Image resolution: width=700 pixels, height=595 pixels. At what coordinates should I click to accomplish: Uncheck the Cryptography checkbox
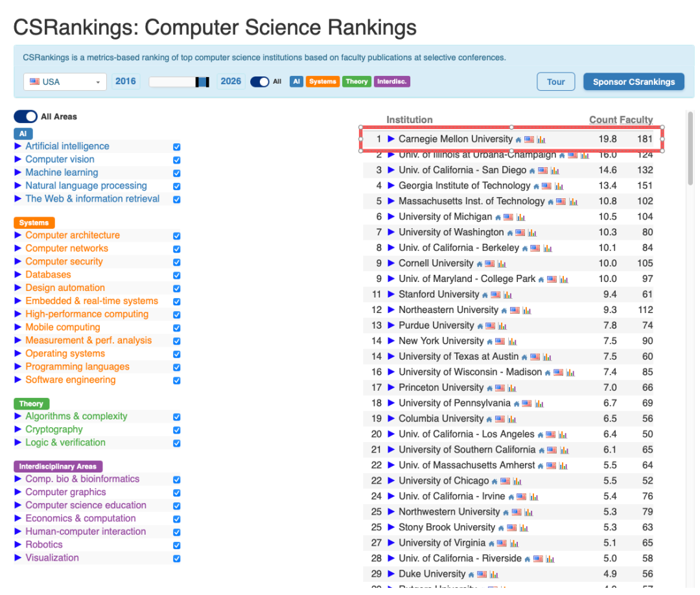pos(177,430)
